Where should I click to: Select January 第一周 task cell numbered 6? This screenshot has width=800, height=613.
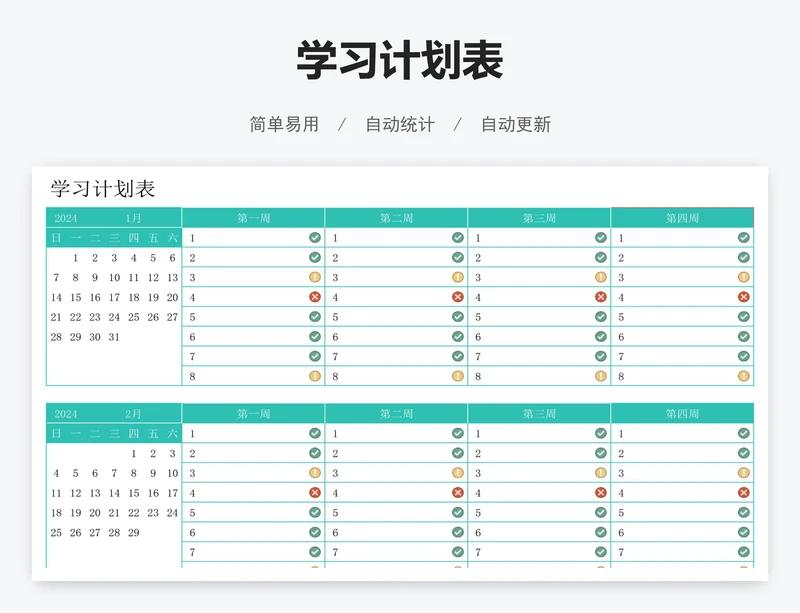253,337
